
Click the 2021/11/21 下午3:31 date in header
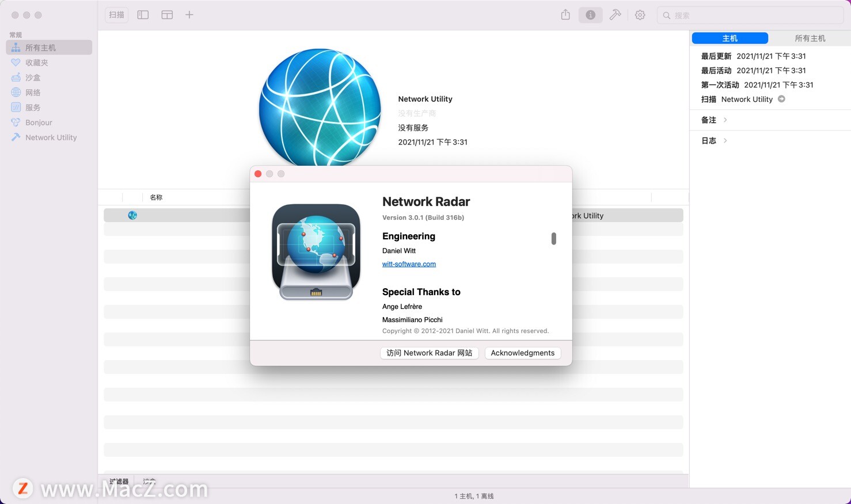[x=432, y=142]
